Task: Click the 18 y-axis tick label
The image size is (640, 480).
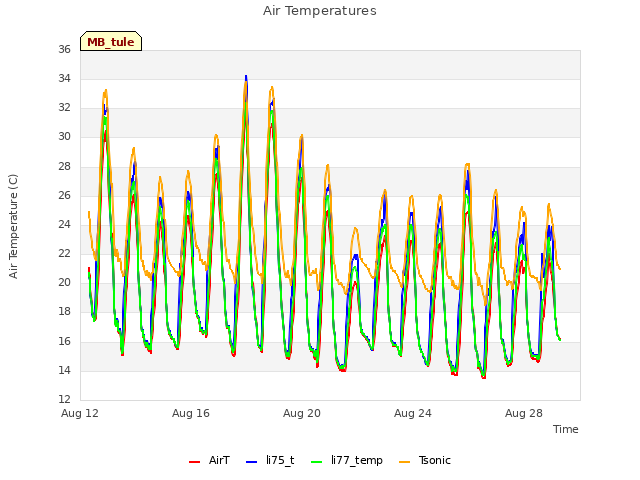Action: (64, 311)
